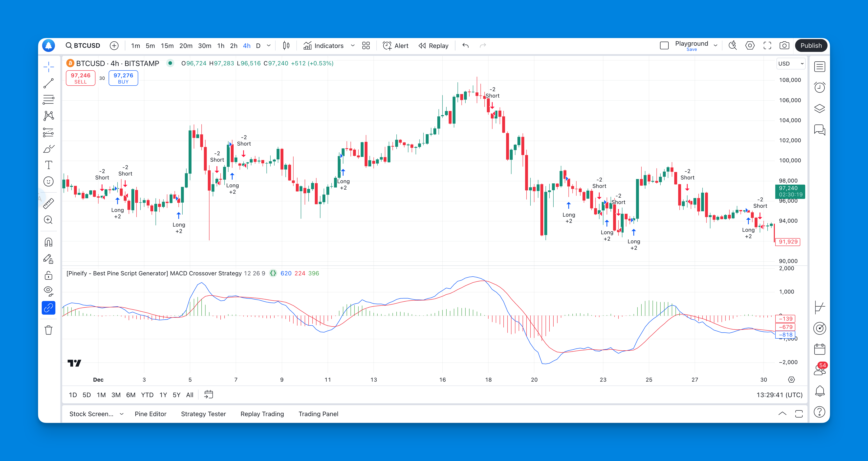Toggle lock all drawing tools
This screenshot has width=868, height=461.
[x=49, y=275]
